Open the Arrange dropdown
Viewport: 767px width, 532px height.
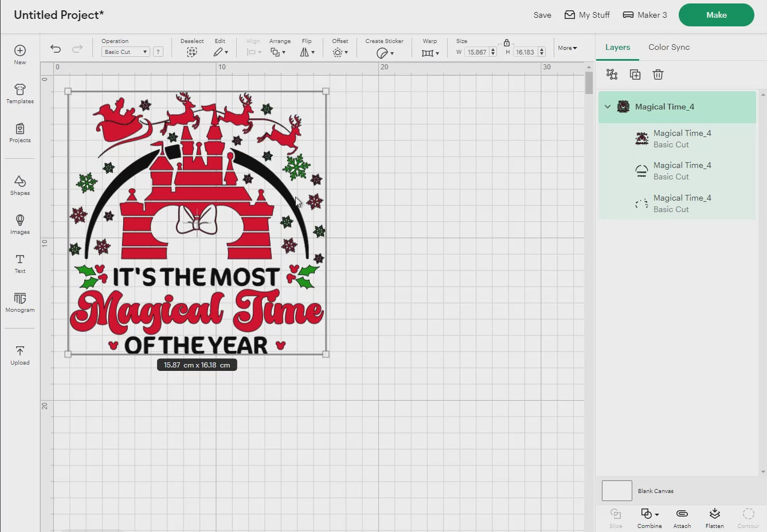(x=279, y=52)
